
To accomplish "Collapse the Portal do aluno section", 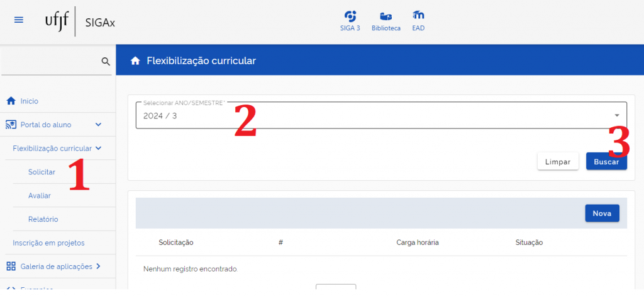I will click(x=98, y=125).
